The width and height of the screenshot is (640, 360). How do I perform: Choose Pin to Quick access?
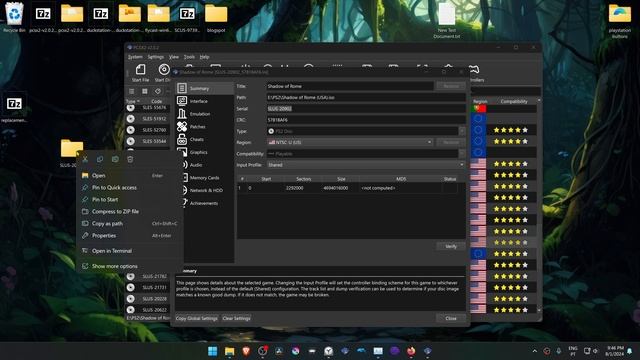[129, 187]
